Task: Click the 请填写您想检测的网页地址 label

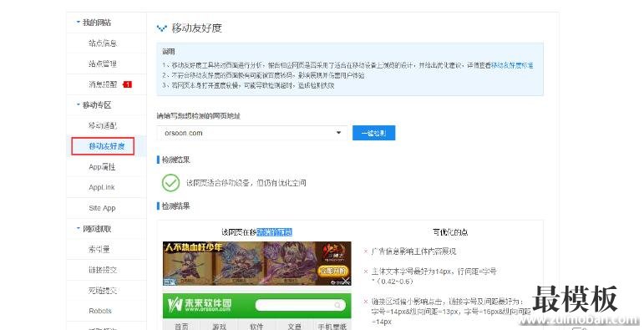Action: pos(198,116)
